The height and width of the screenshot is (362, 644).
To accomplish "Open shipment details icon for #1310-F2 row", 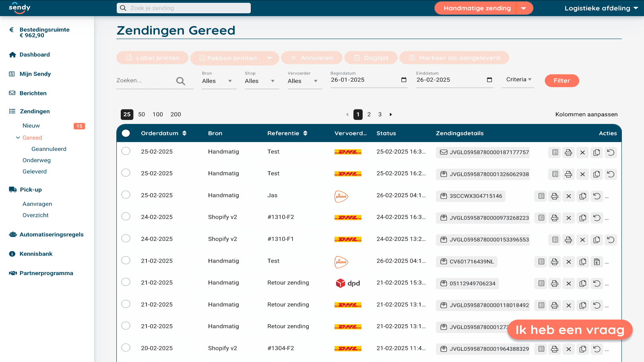I will [x=541, y=218].
